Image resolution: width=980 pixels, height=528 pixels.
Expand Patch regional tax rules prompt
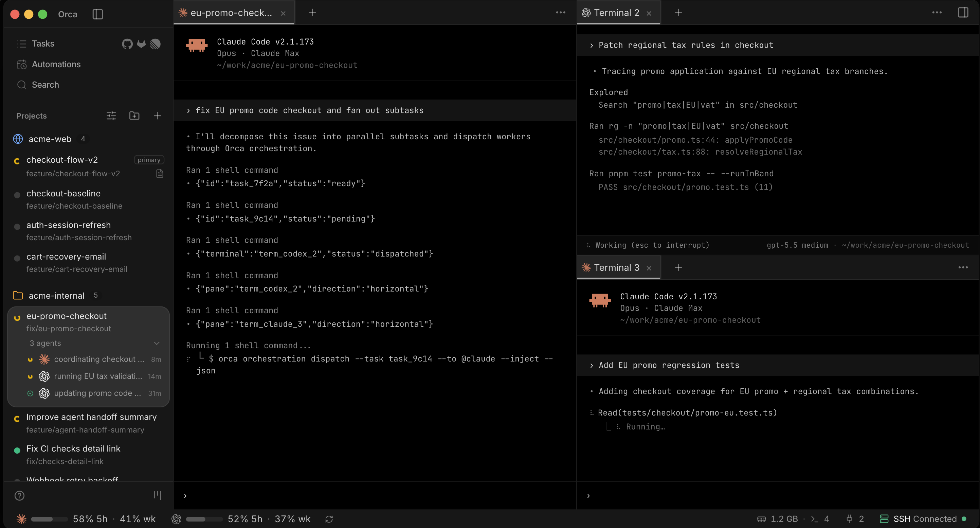click(778, 45)
